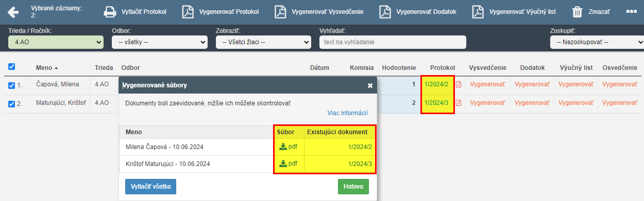Image resolution: width=644 pixels, height=201 pixels.
Task: Close the Vygenerované súbory dialog
Action: 370,86
